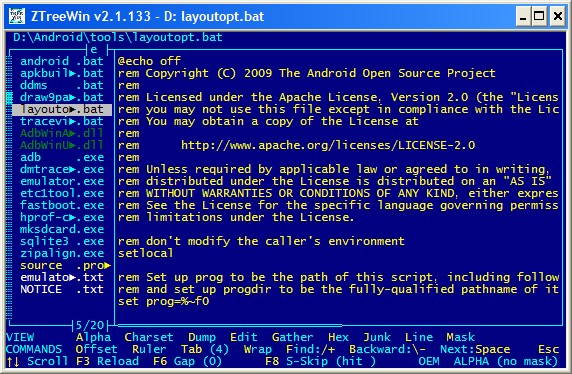Click the ZTreeWin title bar application icon
Image resolution: width=572 pixels, height=374 pixels.
point(16,16)
